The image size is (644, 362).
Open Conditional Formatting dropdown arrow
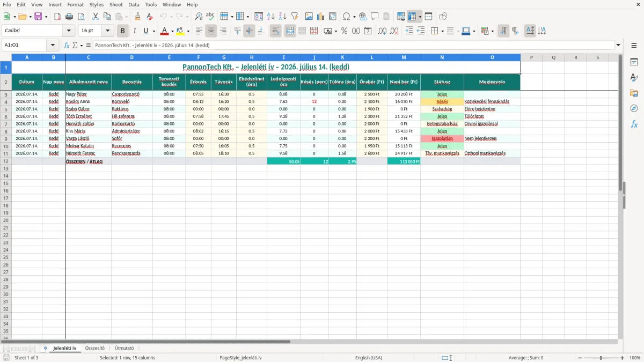[493, 31]
